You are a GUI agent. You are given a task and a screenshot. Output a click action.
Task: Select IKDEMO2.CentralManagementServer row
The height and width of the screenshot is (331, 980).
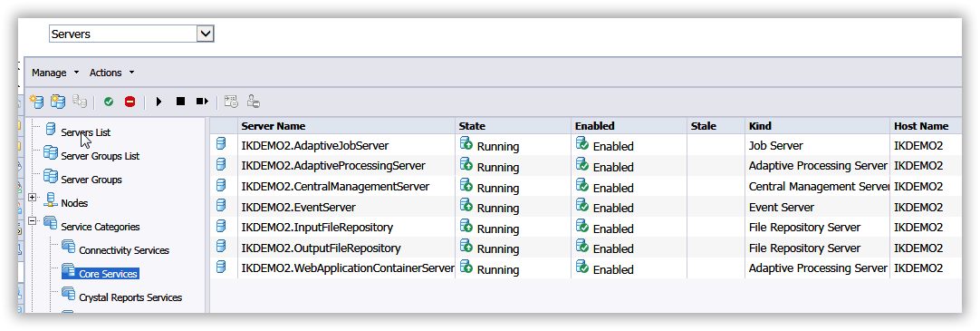point(586,187)
